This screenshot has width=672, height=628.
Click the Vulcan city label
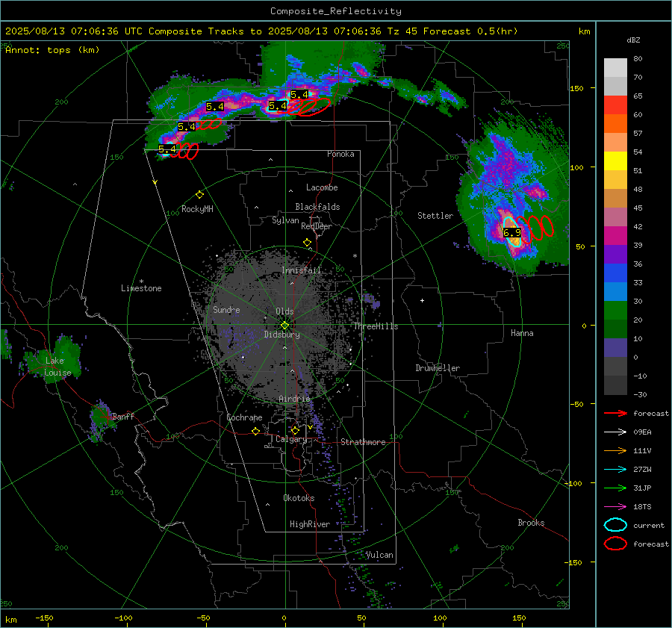coord(379,555)
